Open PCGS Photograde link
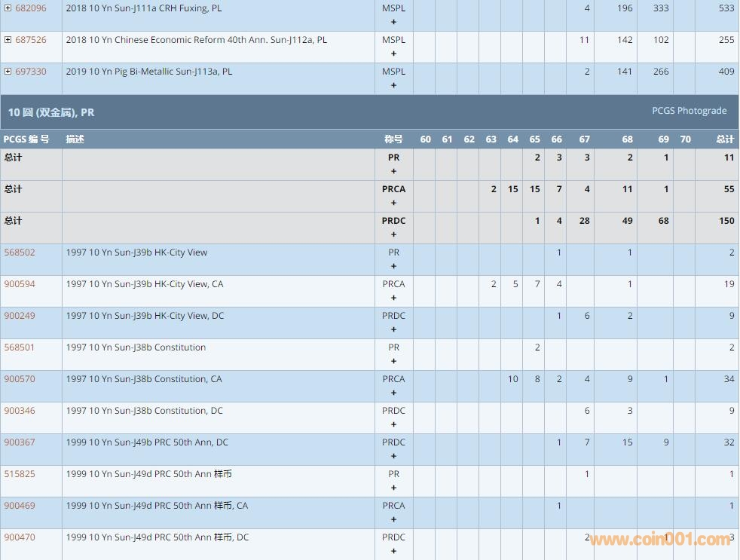Viewport: 740px width, 560px height. coord(689,111)
